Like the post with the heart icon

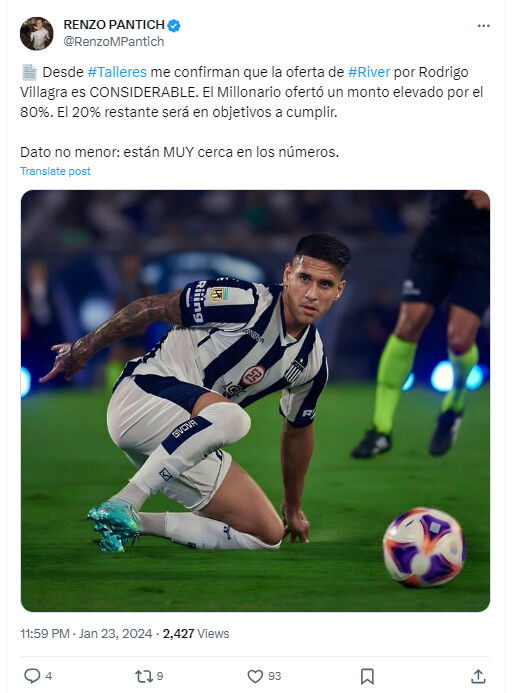point(255,676)
